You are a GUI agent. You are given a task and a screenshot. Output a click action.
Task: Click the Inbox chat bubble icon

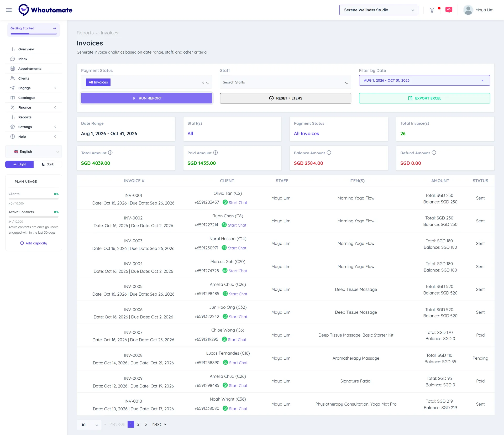pyautogui.click(x=12, y=59)
